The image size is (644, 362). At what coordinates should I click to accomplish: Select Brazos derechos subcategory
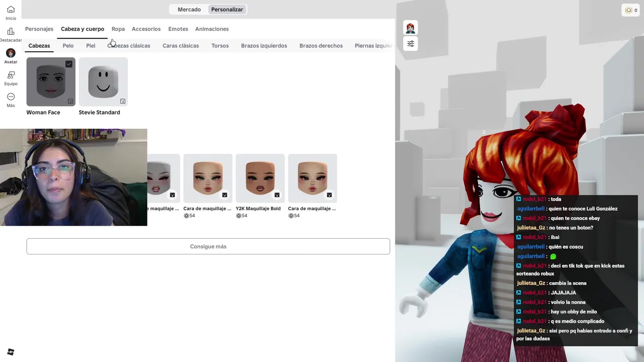click(321, 46)
